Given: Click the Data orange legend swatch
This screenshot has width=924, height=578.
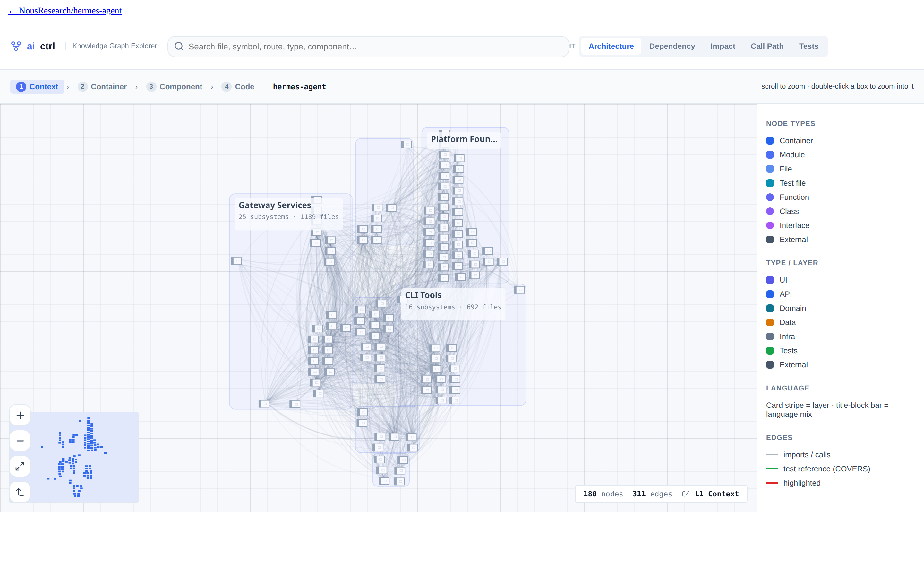Looking at the screenshot, I should (x=770, y=322).
